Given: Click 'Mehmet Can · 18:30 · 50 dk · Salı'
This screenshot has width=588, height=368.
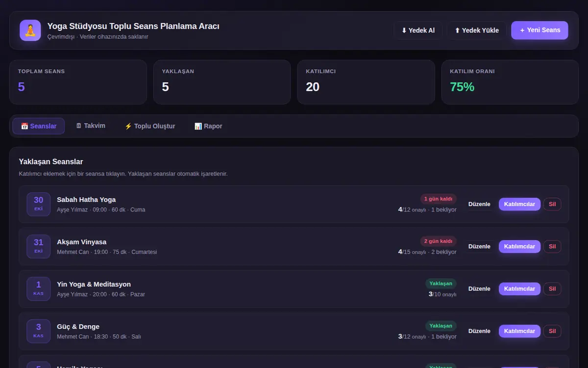Looking at the screenshot, I should tap(99, 337).
